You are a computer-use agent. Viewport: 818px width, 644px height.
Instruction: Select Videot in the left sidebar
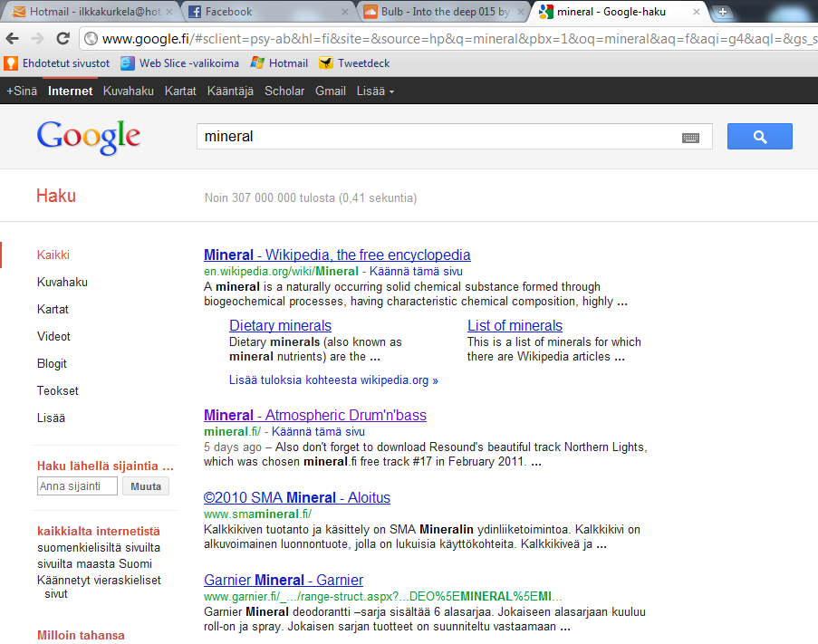(x=53, y=336)
